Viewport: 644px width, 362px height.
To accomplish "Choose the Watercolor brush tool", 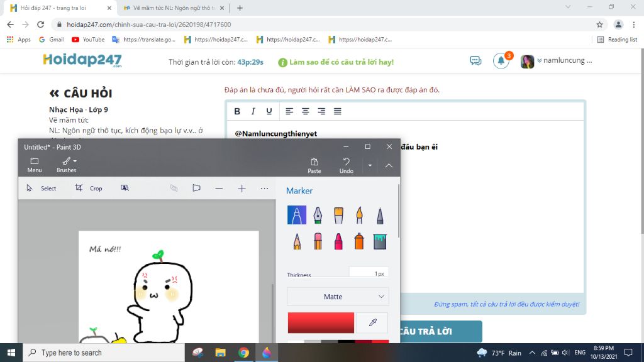I will [x=359, y=215].
